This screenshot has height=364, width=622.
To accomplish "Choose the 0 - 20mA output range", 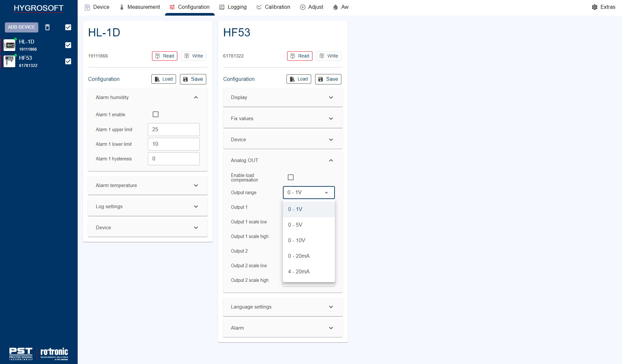I will tap(309, 256).
